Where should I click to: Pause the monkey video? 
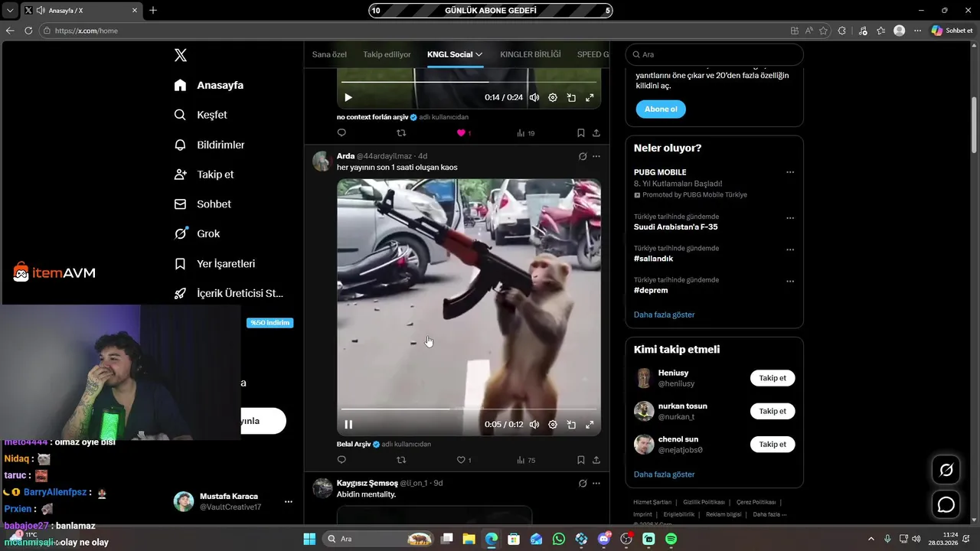coord(348,425)
